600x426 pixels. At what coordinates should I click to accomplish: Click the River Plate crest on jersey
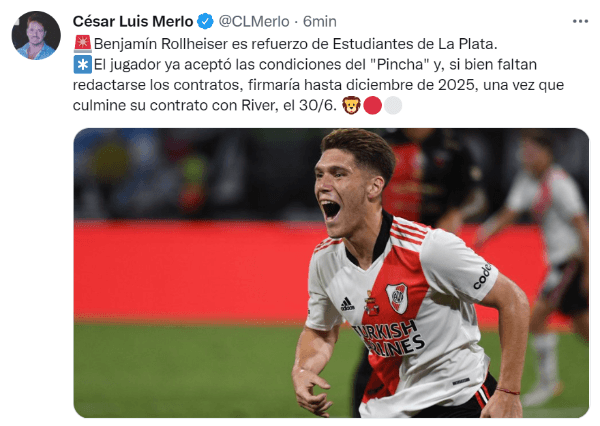click(396, 298)
